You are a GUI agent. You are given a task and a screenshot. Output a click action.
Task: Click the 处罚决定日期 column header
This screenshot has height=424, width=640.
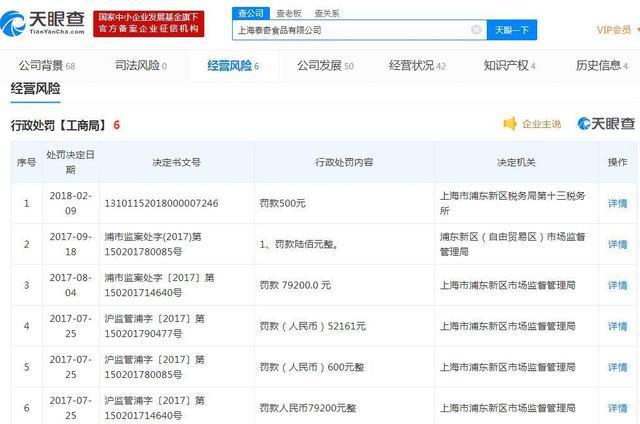[70, 162]
